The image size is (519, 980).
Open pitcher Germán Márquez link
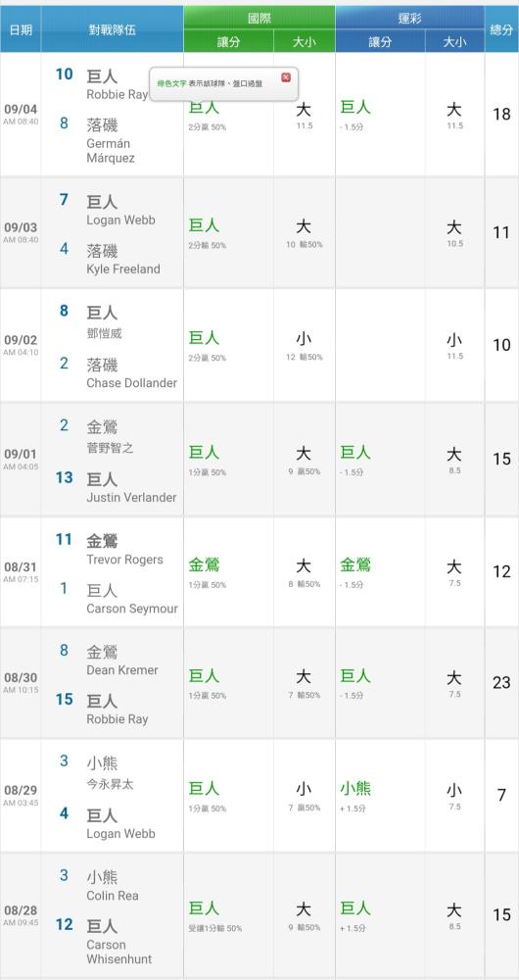pyautogui.click(x=111, y=151)
